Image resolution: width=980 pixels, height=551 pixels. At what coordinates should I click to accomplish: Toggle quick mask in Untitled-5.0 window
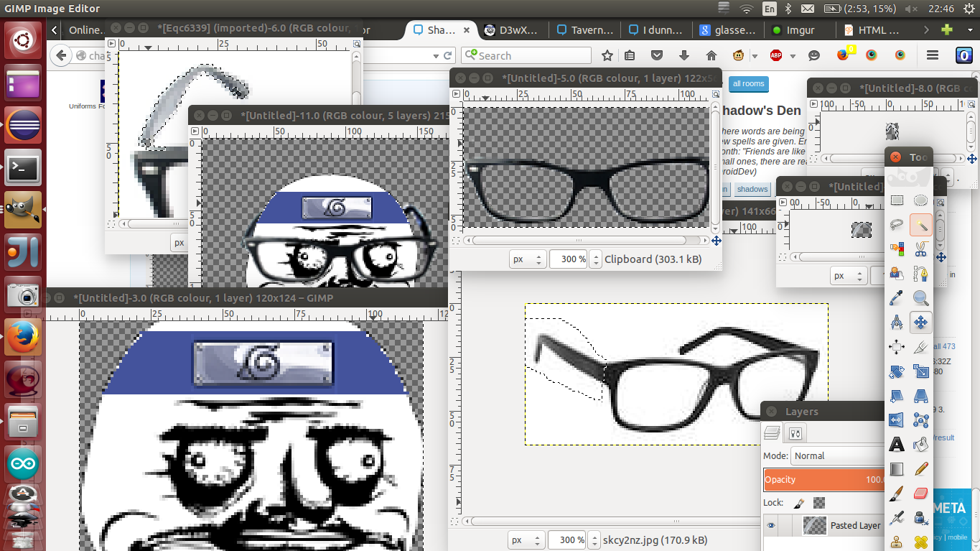[455, 241]
